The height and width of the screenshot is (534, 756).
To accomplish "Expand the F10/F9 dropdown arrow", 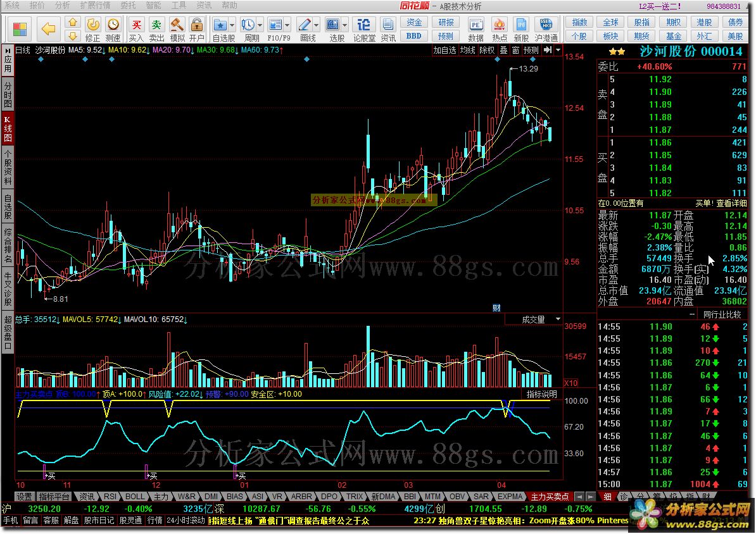I will (287, 25).
